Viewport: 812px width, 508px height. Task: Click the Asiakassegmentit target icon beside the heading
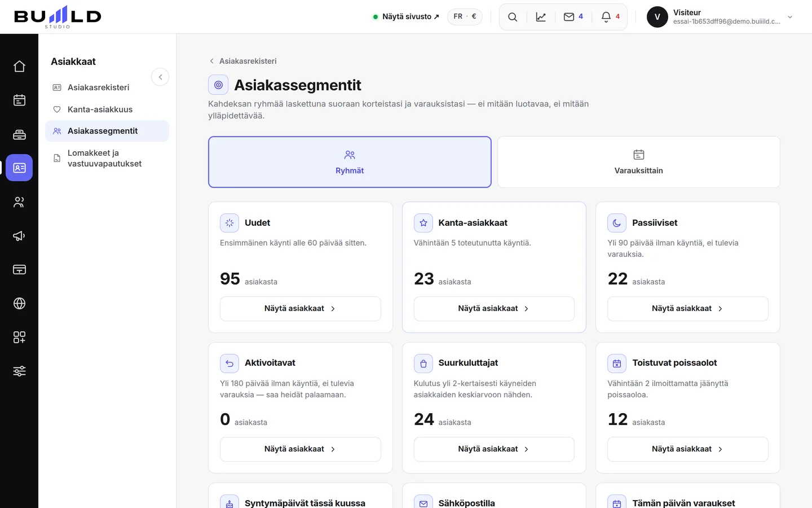coord(218,85)
